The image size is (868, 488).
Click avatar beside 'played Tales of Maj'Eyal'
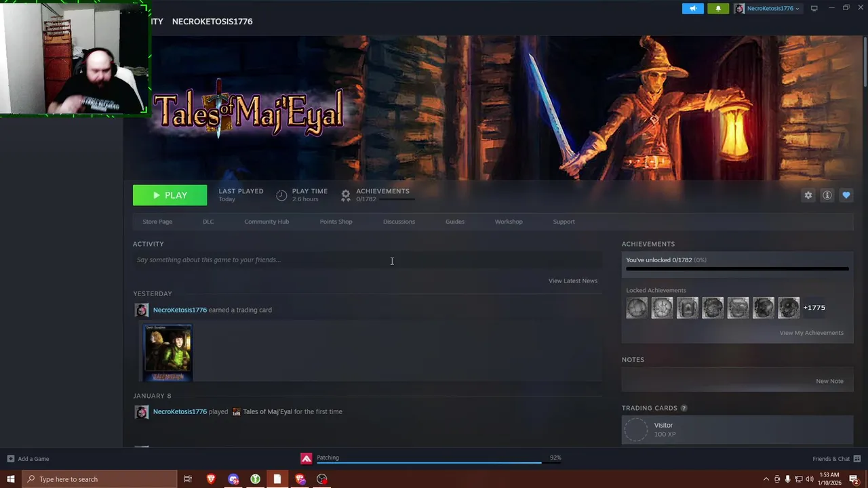pos(142,412)
